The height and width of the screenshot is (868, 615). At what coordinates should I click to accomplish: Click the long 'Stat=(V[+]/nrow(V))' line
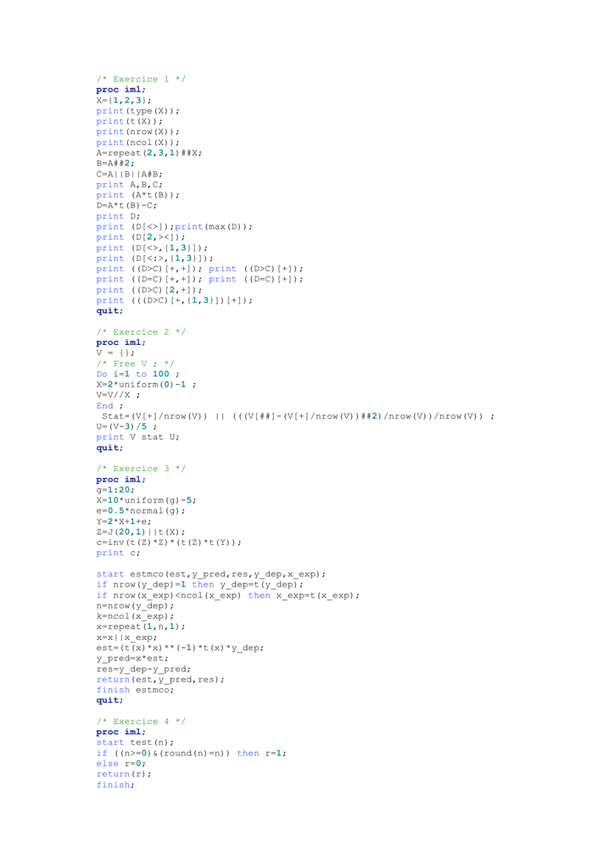pos(298,416)
